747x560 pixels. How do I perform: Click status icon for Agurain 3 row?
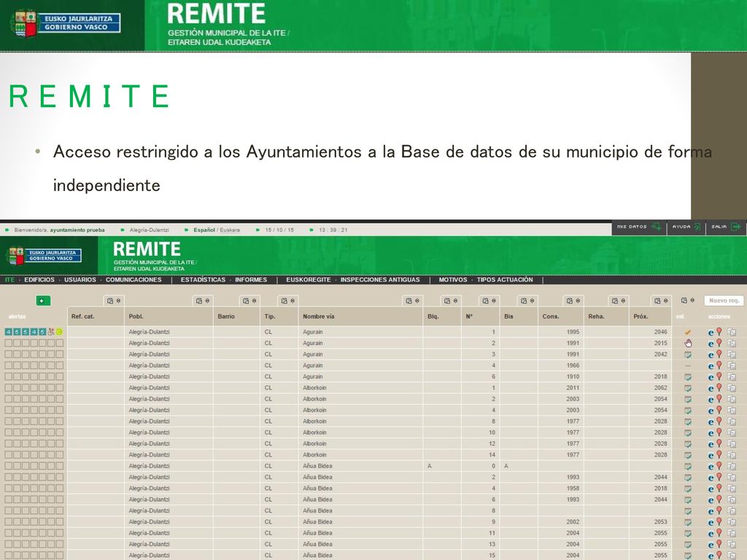(x=687, y=355)
